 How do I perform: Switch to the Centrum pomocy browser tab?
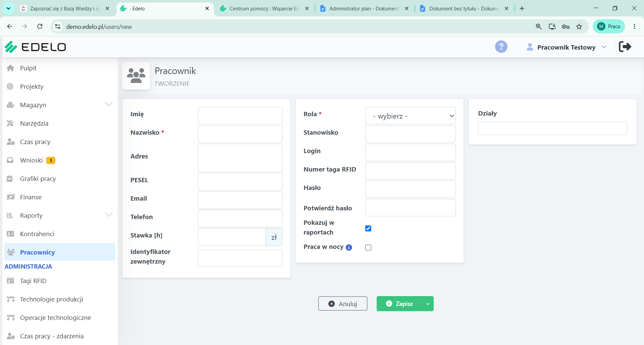(x=264, y=9)
